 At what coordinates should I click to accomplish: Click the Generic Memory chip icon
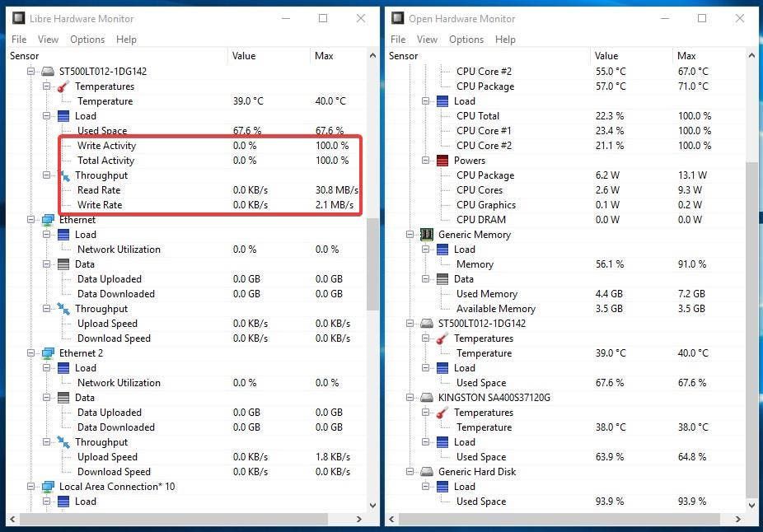point(427,235)
